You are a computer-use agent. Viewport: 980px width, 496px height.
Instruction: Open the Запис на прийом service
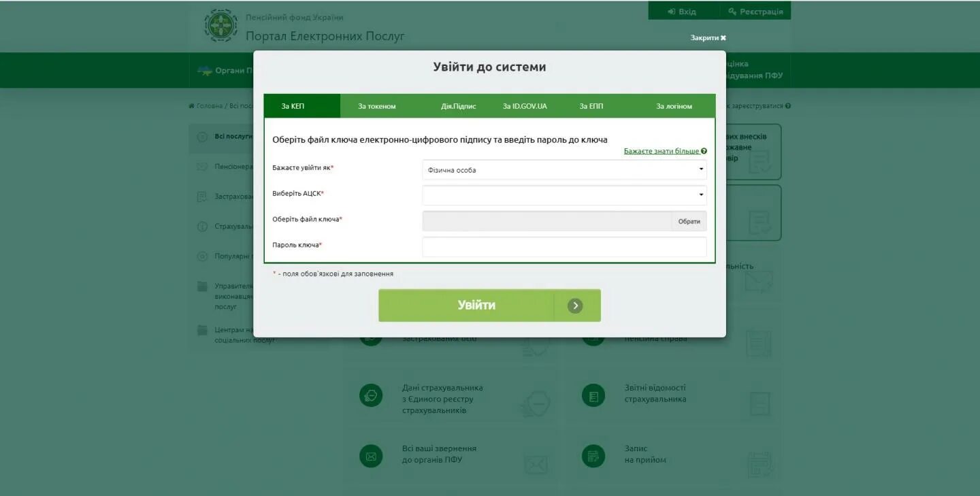click(x=645, y=454)
